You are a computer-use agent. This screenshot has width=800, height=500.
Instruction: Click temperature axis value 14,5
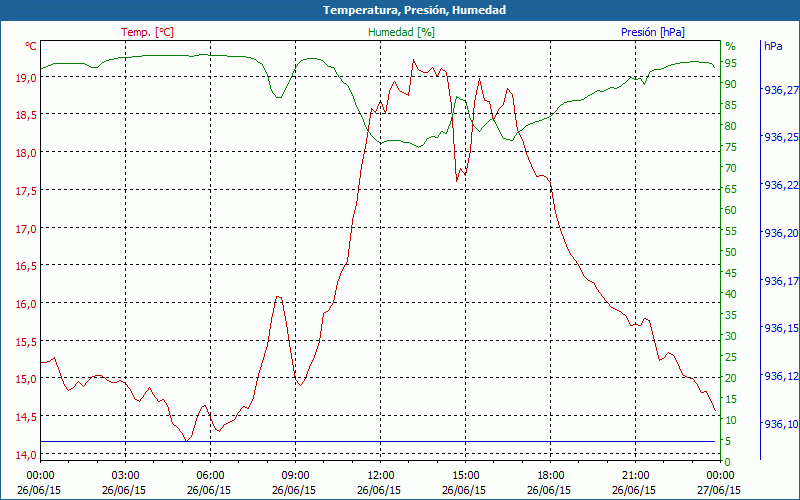coord(26,417)
